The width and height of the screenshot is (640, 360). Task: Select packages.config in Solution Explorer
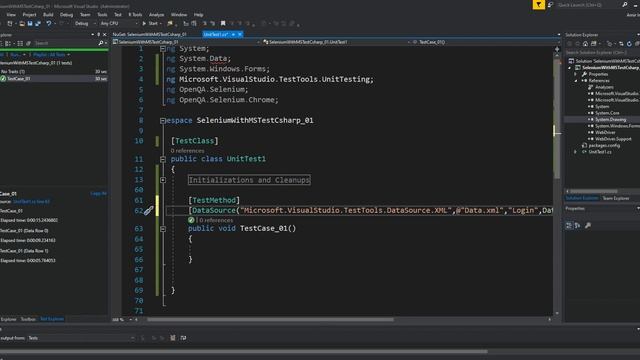(604, 145)
